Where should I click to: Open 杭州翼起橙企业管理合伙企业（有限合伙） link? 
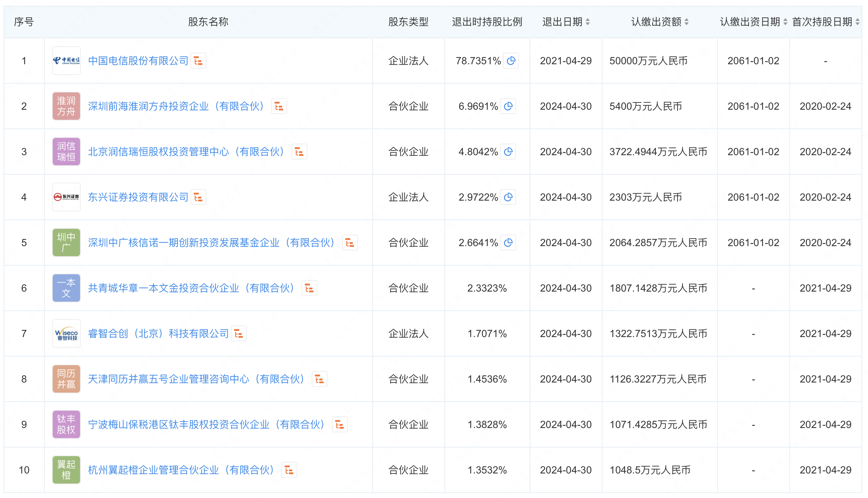[182, 470]
